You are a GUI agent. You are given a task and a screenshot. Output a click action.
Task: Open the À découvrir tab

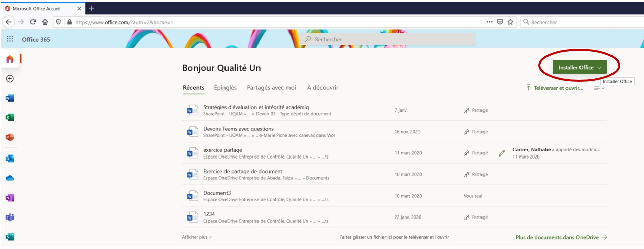323,88
